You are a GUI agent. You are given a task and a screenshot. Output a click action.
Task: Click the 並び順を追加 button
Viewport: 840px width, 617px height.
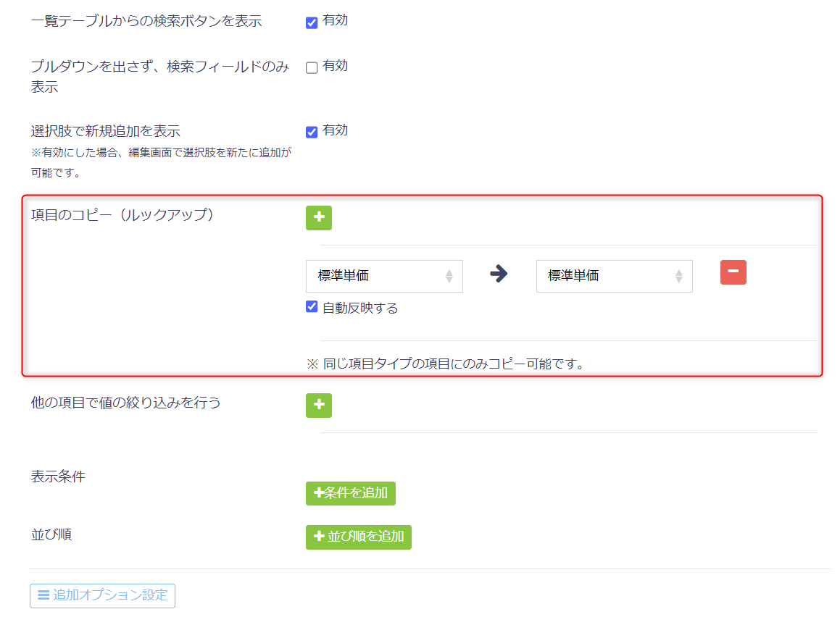358,537
